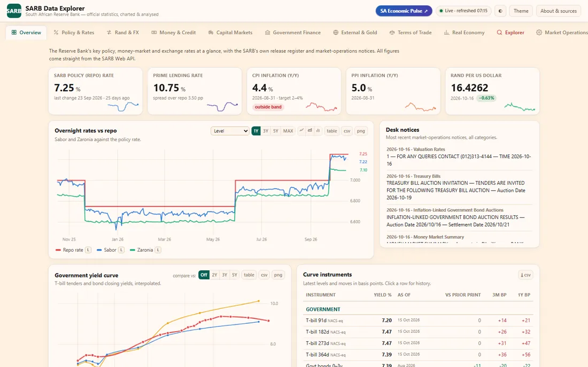The height and width of the screenshot is (367, 588).
Task: Open the Policy & Rates tab
Action: pos(74,33)
